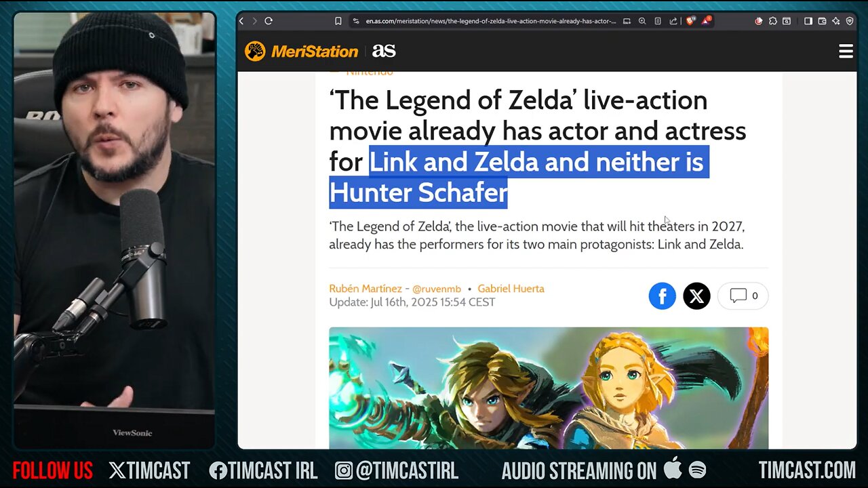Click the browser forward arrow
868x488 pixels.
coord(255,21)
